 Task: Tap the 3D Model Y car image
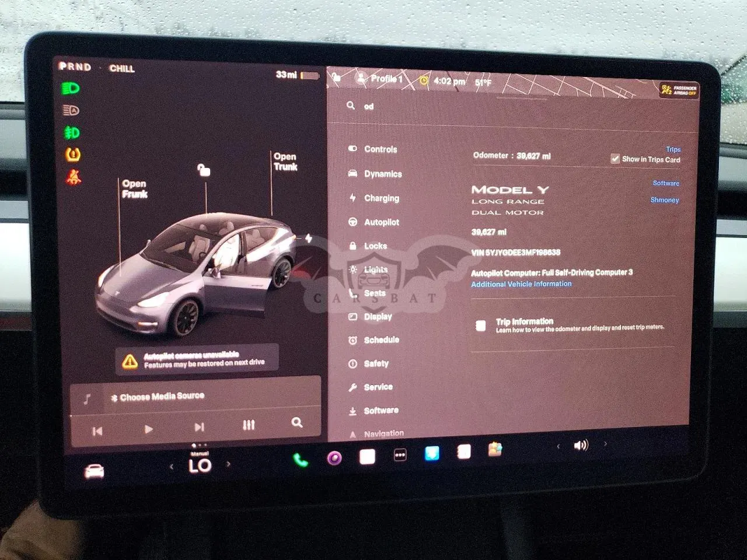(x=197, y=274)
